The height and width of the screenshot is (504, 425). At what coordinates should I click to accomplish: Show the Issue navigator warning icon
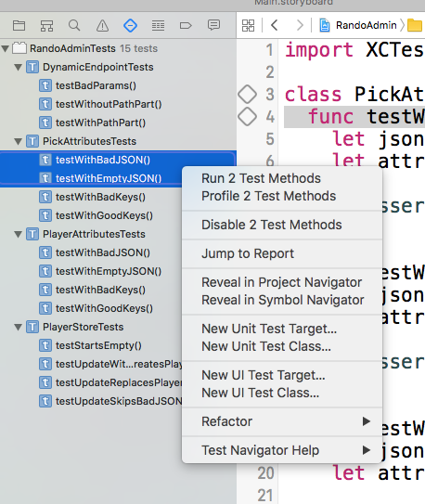[x=102, y=25]
